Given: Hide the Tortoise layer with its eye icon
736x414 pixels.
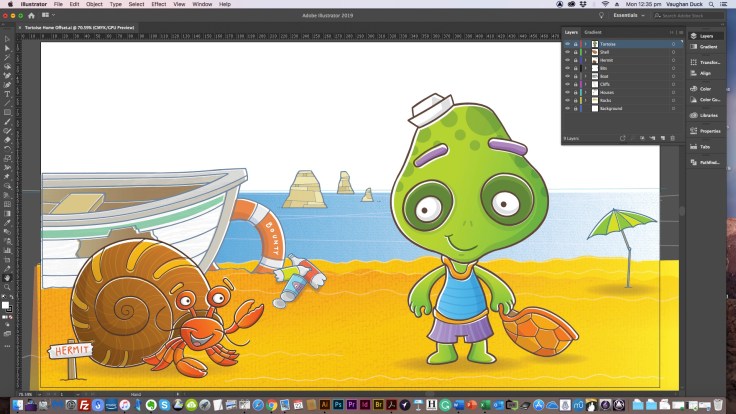Looking at the screenshot, I should click(x=567, y=44).
